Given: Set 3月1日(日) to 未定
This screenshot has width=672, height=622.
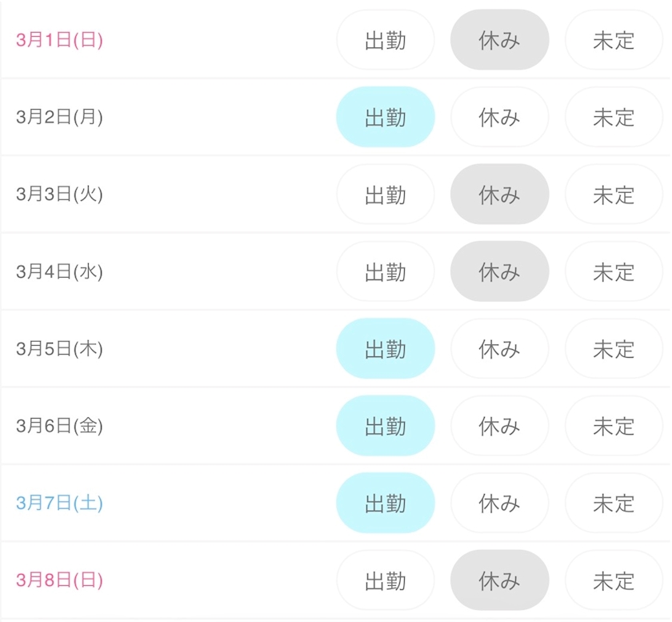Looking at the screenshot, I should [x=614, y=41].
